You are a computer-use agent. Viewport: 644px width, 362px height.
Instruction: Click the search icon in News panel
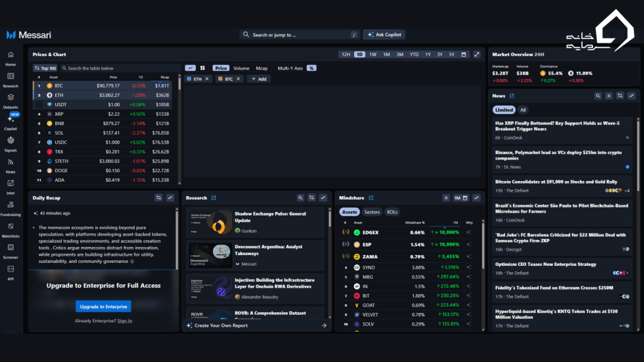tap(598, 96)
